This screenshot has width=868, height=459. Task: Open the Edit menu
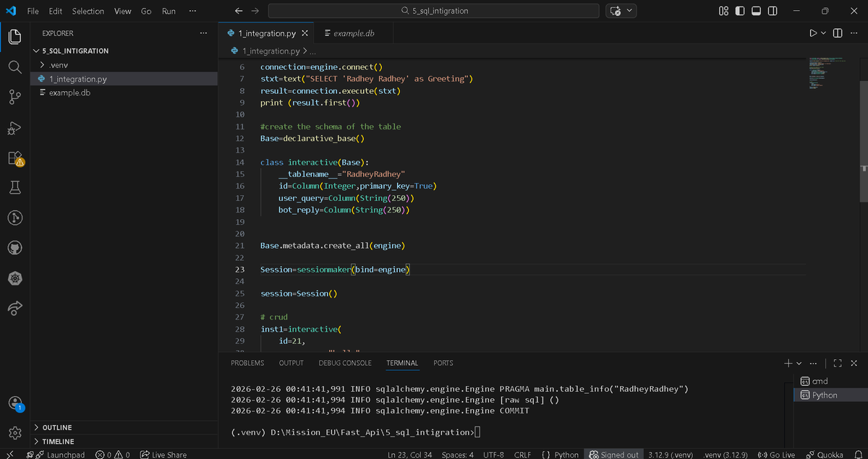[x=55, y=11]
